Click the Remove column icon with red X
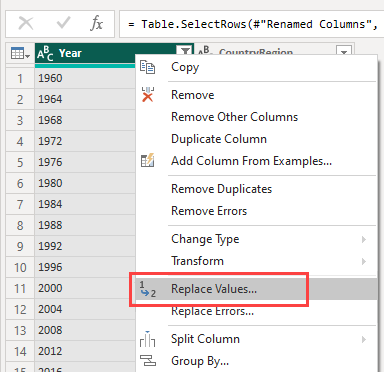Screen dimensions: 384x372 tap(147, 95)
